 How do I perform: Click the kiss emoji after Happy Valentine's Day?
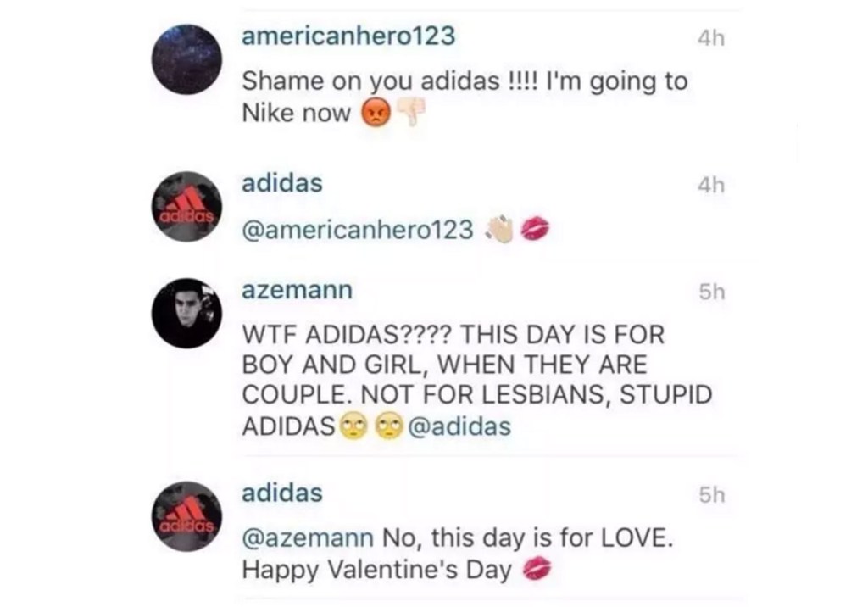pos(537,569)
